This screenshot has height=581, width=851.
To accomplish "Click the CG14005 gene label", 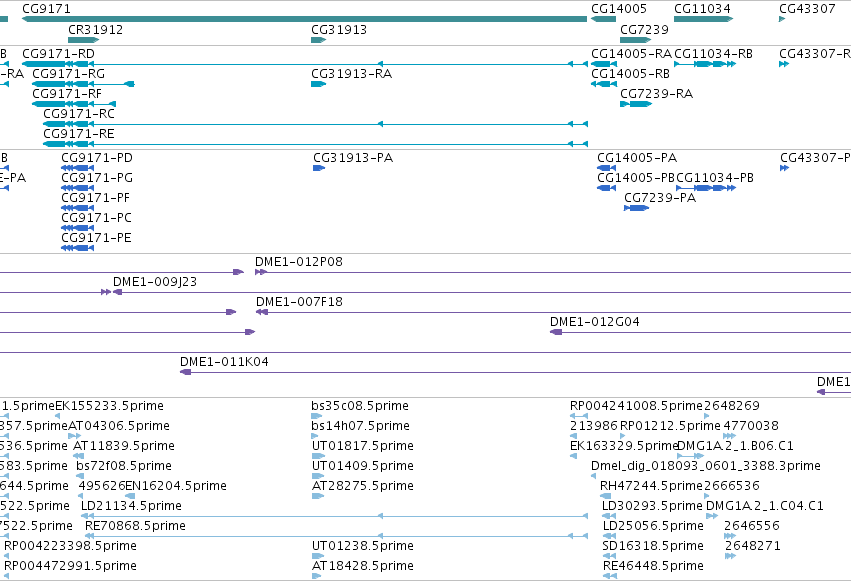I will [x=619, y=9].
